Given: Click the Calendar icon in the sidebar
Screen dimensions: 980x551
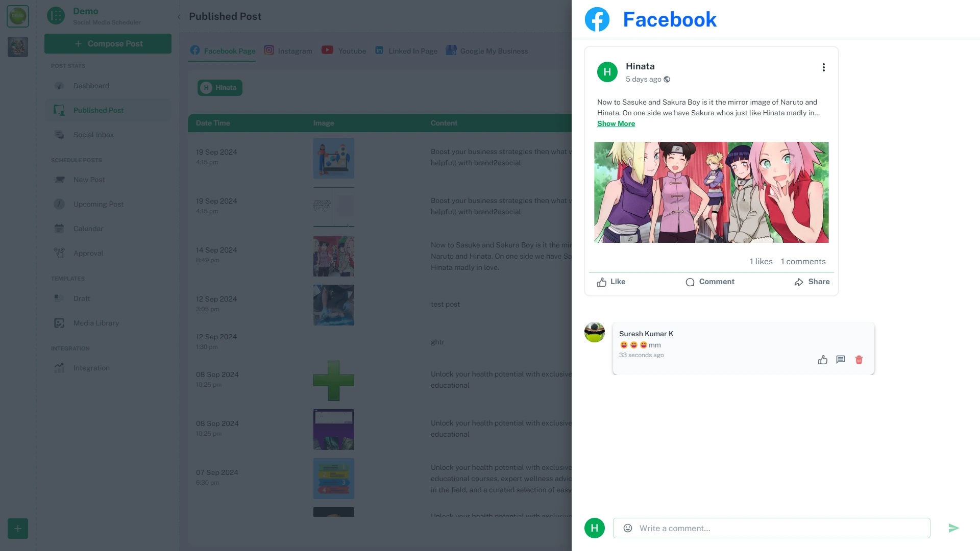Looking at the screenshot, I should point(59,229).
